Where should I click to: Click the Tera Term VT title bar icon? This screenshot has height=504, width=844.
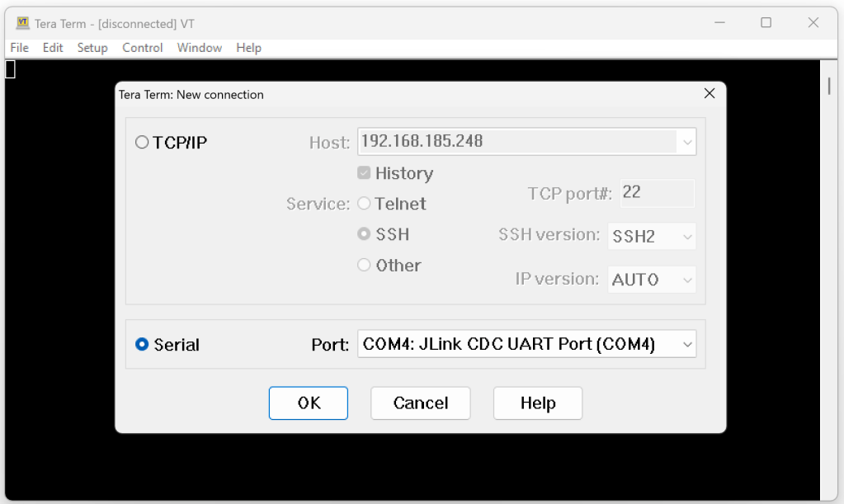point(22,23)
